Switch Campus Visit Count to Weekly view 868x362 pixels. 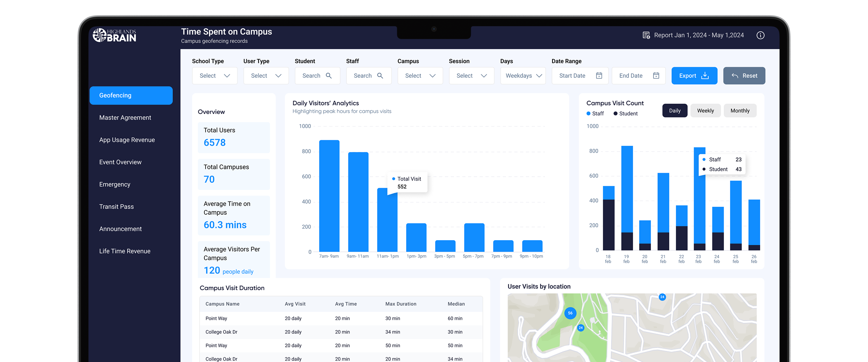point(705,110)
